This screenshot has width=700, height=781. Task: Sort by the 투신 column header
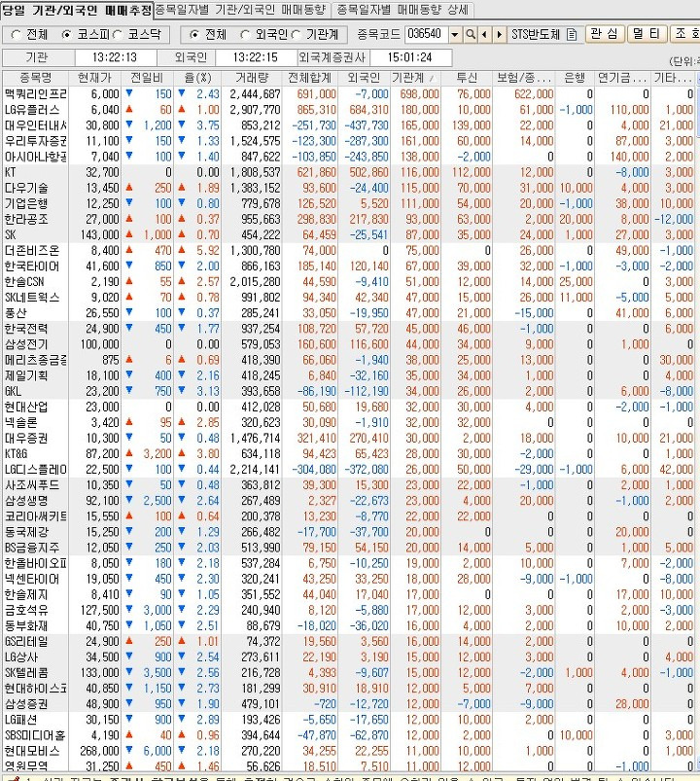point(466,78)
